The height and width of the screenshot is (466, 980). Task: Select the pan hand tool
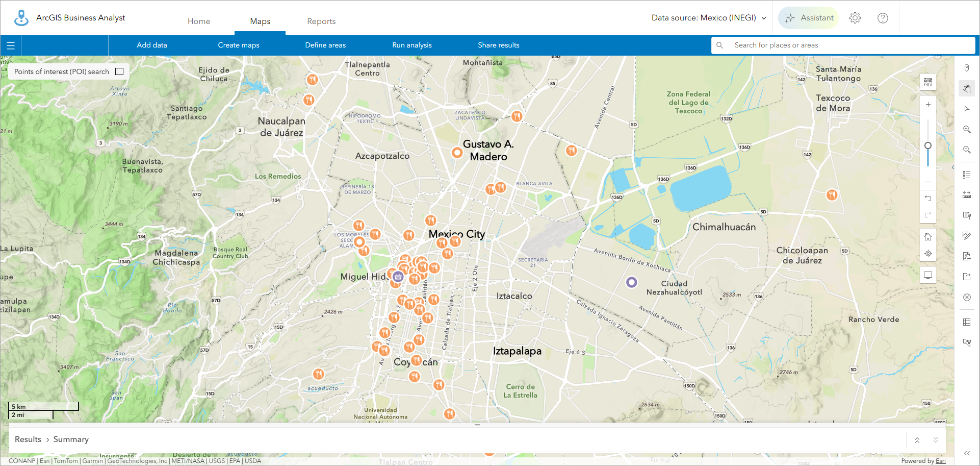point(967,88)
